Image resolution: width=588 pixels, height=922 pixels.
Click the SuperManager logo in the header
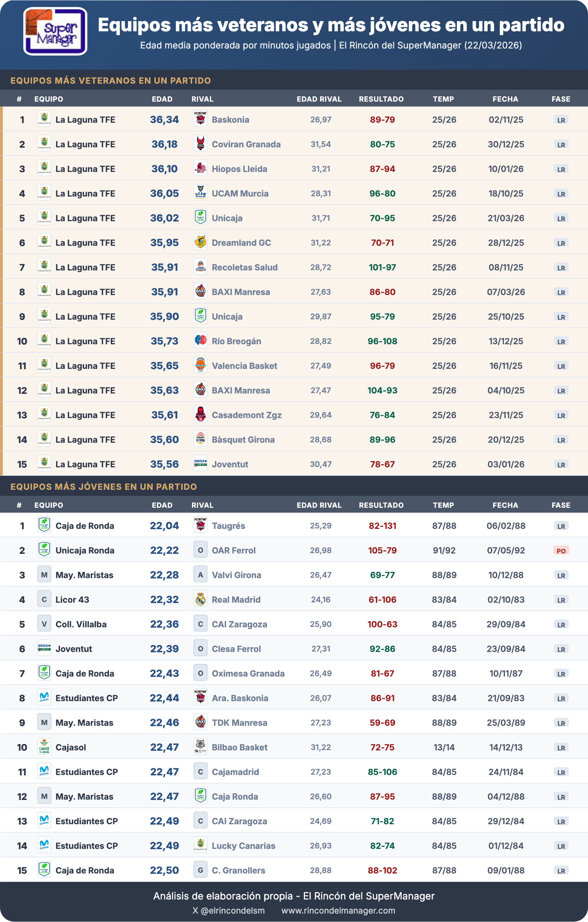[55, 31]
